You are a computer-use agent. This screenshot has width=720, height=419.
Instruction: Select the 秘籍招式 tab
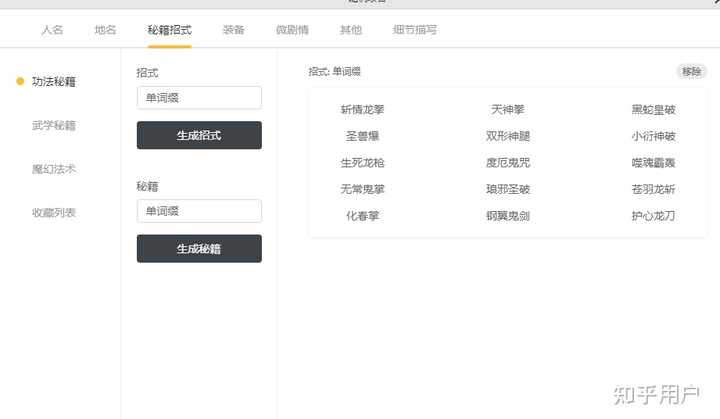click(169, 30)
